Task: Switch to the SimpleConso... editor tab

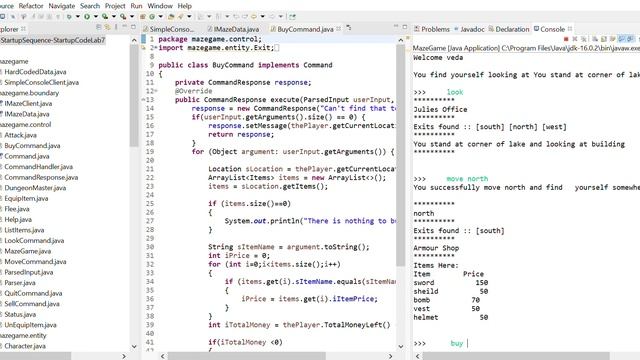Action: click(x=168, y=29)
